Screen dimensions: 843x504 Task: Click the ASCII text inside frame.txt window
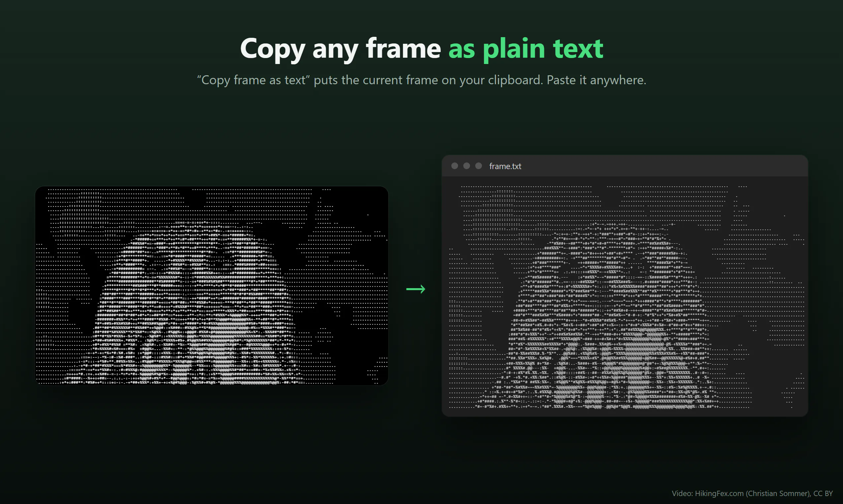(626, 296)
